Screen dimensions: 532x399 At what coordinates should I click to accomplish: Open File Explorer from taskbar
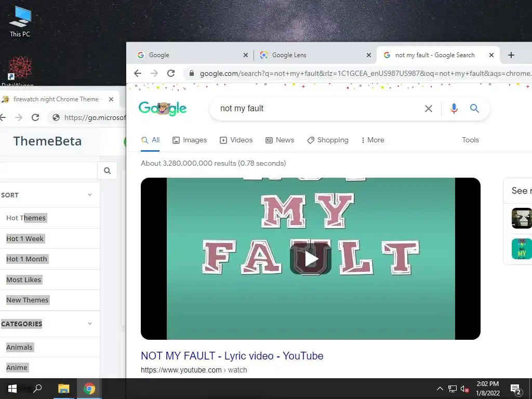click(x=63, y=389)
